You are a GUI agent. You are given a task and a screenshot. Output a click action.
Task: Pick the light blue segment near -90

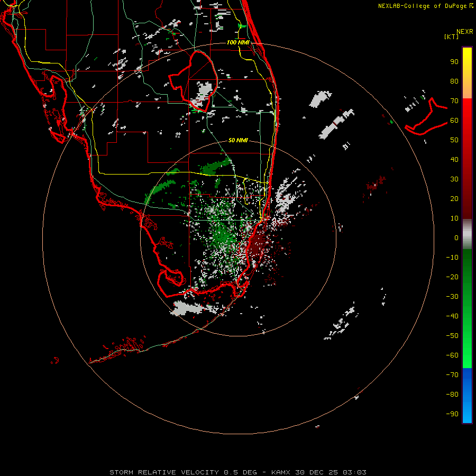click(467, 413)
